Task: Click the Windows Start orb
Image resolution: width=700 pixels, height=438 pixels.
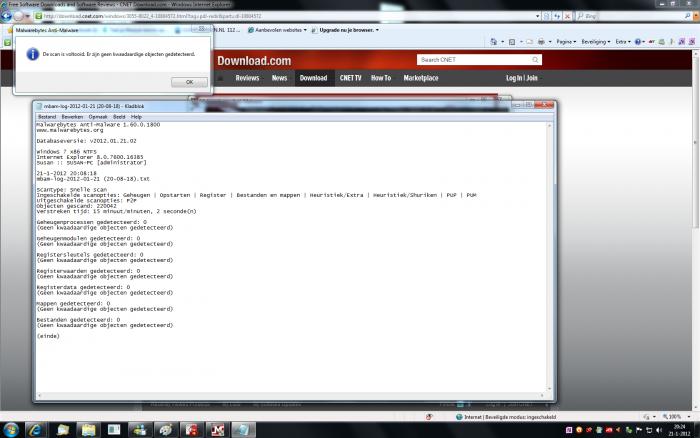Action: point(11,430)
